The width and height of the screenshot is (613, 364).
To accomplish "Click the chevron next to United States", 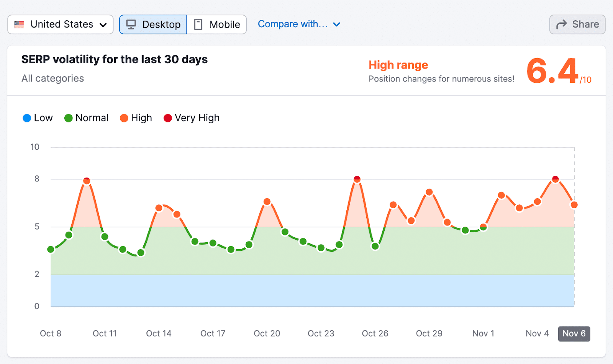I will (103, 24).
